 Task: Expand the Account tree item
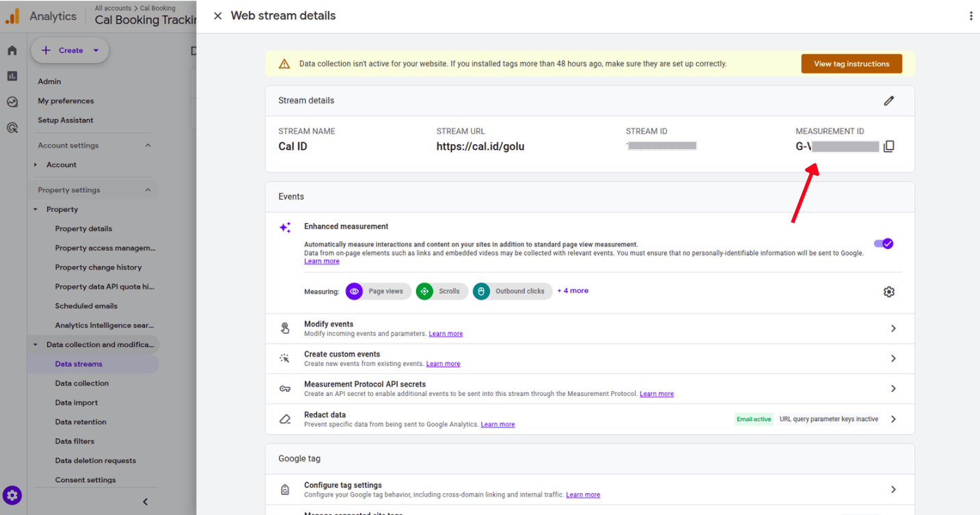pyautogui.click(x=36, y=165)
